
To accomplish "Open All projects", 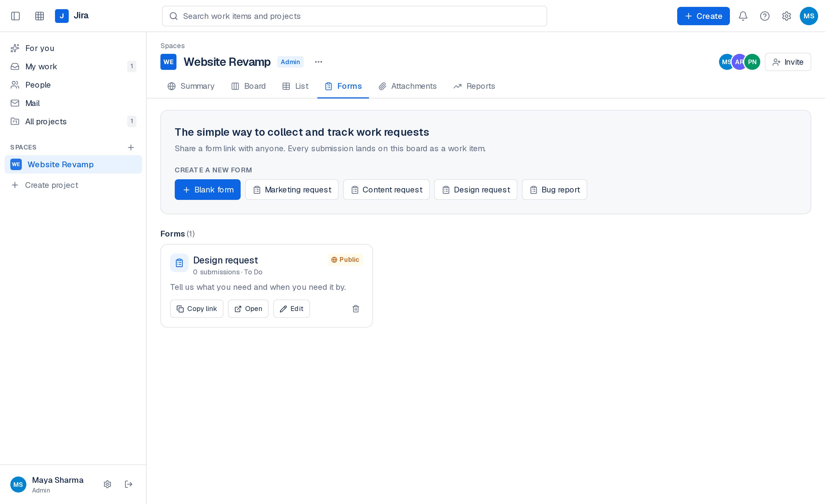I will 73,121.
